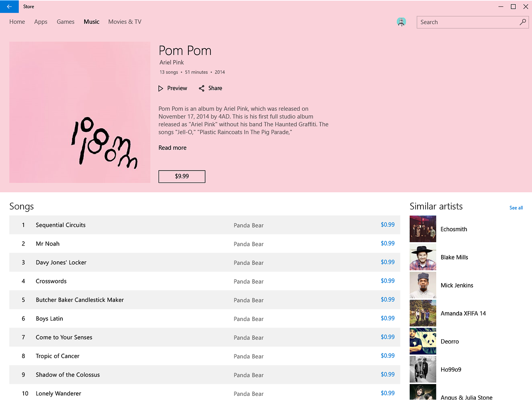Play the album preview
Screen dimensions: 532x400
[x=173, y=88]
